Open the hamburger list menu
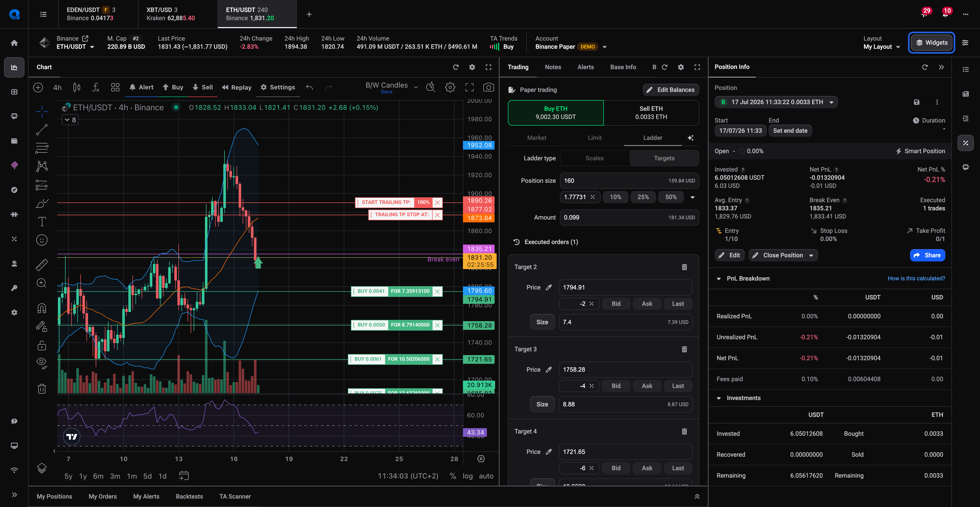 point(43,14)
